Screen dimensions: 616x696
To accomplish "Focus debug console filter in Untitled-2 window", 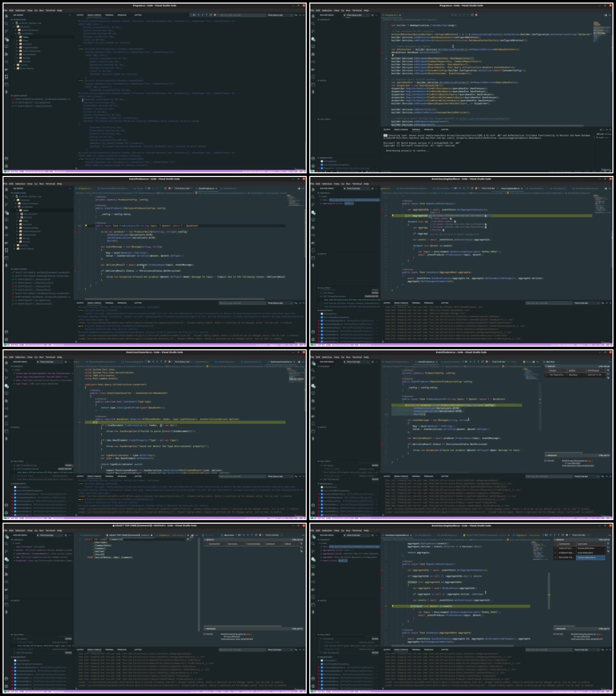I will tap(242, 649).
